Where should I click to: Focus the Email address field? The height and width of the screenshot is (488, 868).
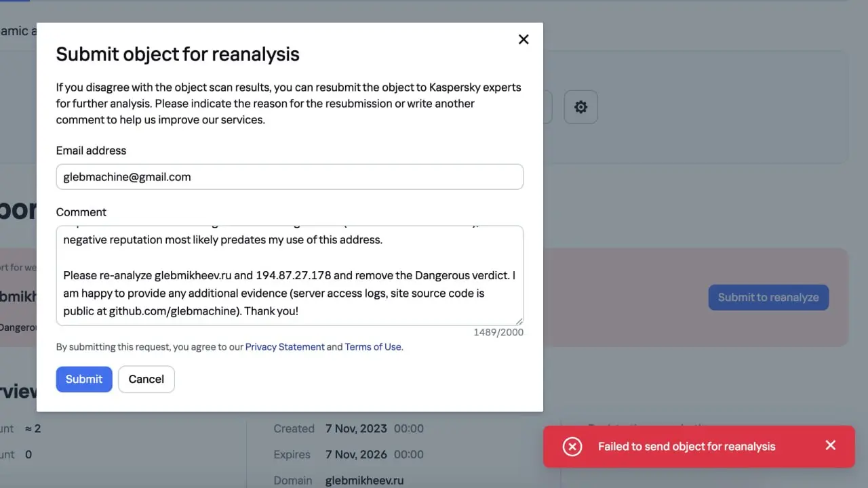click(x=290, y=177)
